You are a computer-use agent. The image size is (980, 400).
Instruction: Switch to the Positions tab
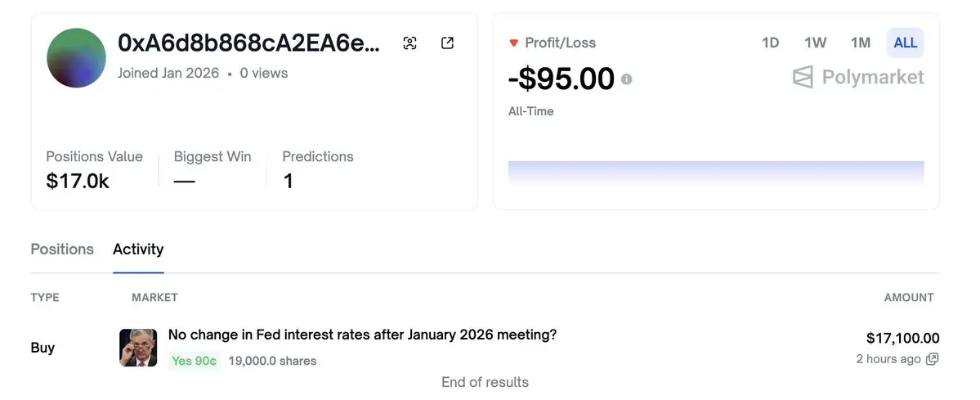(62, 249)
